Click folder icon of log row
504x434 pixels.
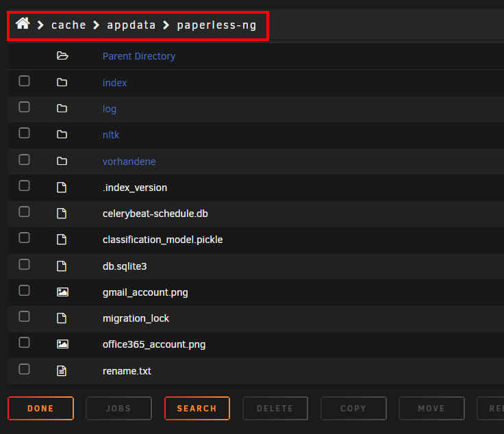tap(62, 108)
